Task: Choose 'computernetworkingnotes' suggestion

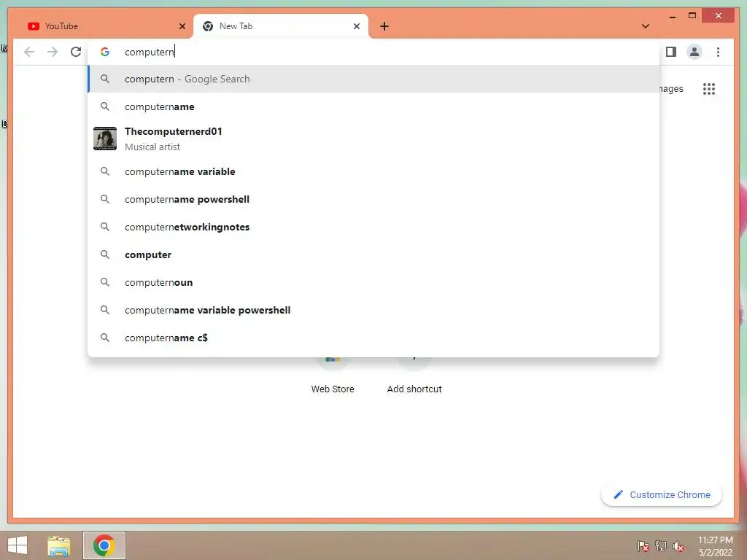Action: point(373,227)
